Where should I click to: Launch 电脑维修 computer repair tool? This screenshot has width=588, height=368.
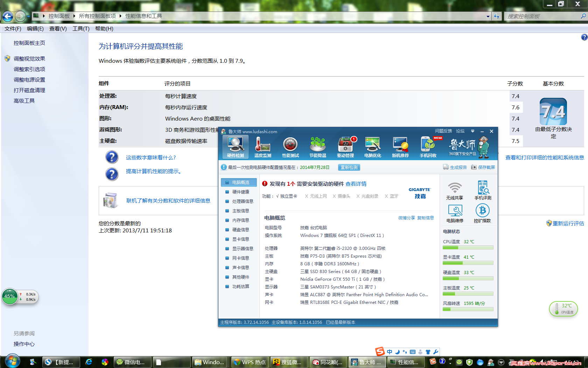pyautogui.click(x=455, y=213)
